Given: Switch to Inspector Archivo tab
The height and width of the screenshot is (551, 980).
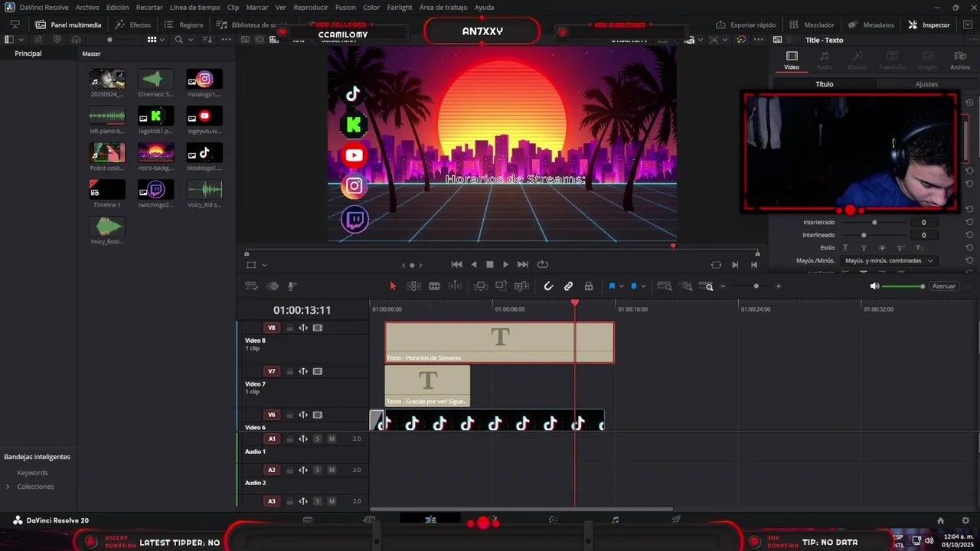Looking at the screenshot, I should tap(960, 60).
